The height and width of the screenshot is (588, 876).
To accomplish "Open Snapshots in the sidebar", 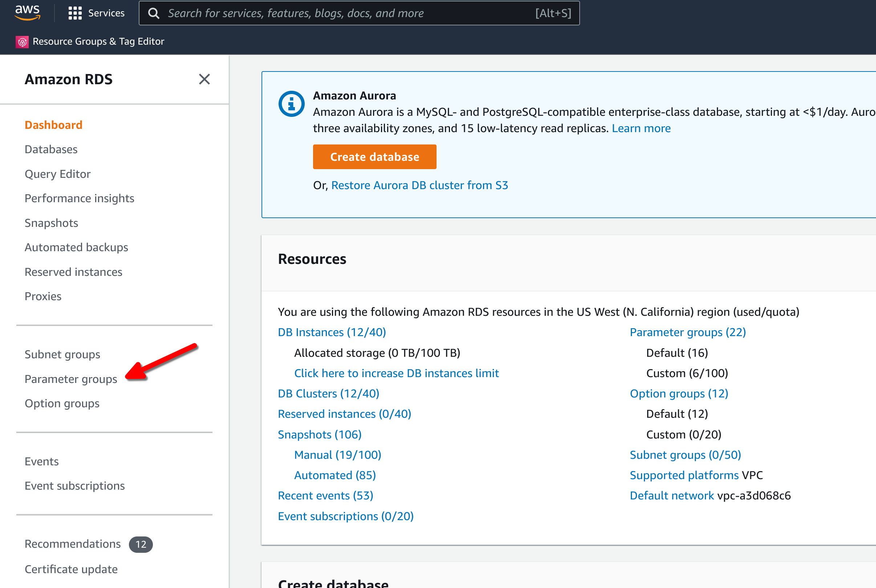I will [52, 223].
